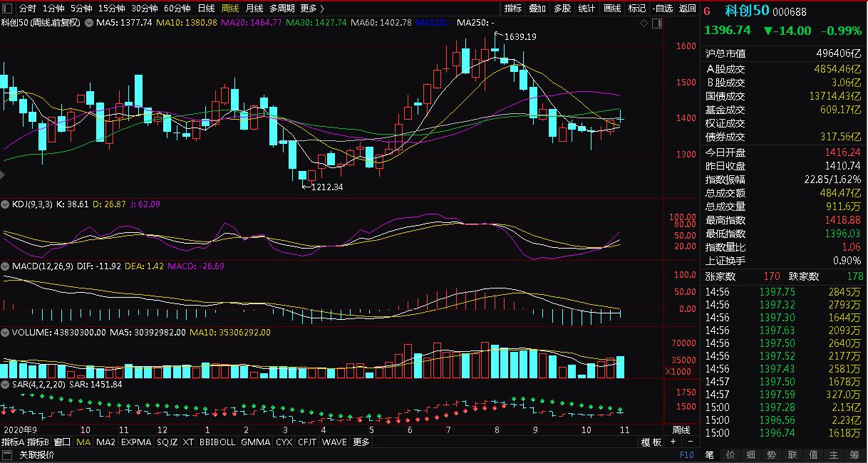Select the 笔 tick detail tab
Screen dimensions: 868x463
click(x=709, y=454)
